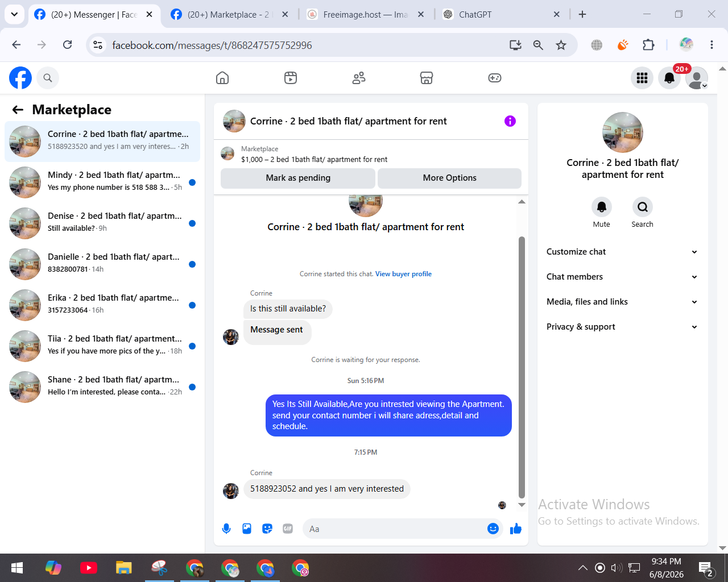Select Corrine's conversation in the list

click(102, 142)
